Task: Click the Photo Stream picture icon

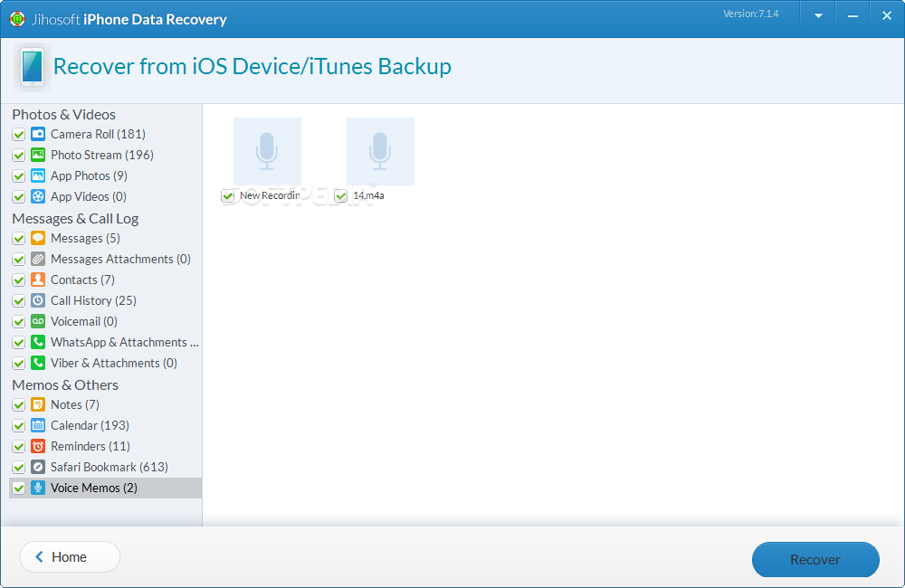Action: point(38,155)
